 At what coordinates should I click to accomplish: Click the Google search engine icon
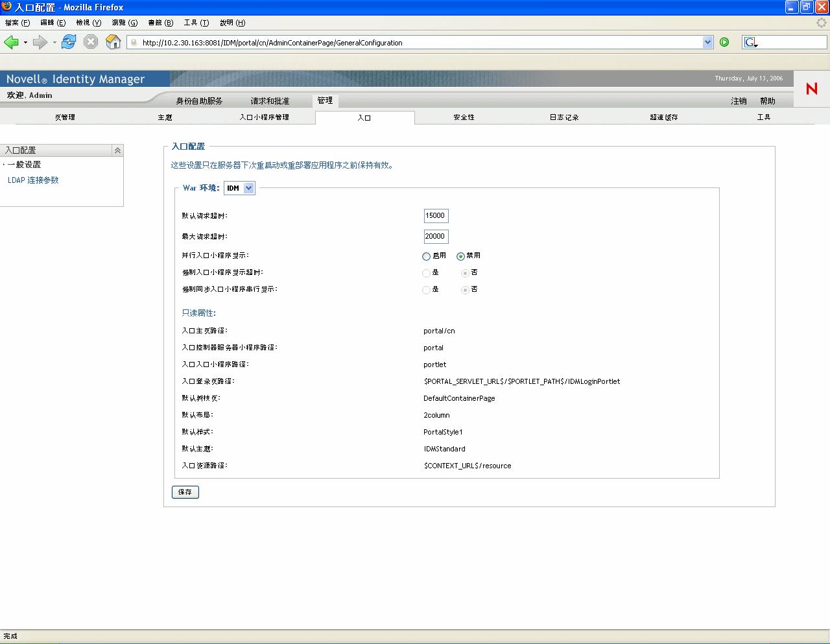750,42
